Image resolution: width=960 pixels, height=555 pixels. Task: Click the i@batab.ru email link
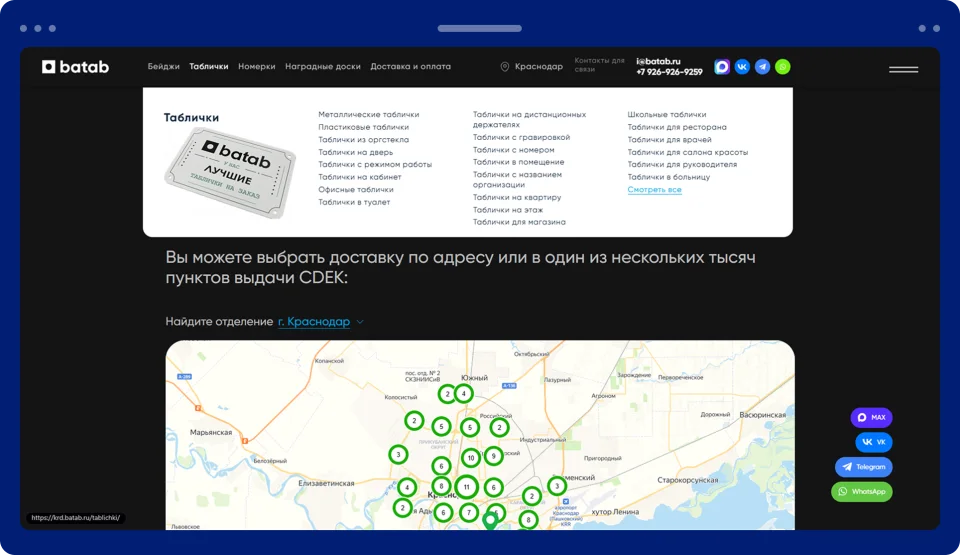tap(658, 61)
